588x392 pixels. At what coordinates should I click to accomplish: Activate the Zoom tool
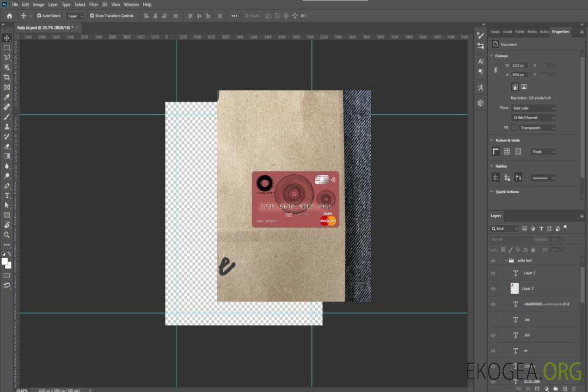[x=7, y=235]
